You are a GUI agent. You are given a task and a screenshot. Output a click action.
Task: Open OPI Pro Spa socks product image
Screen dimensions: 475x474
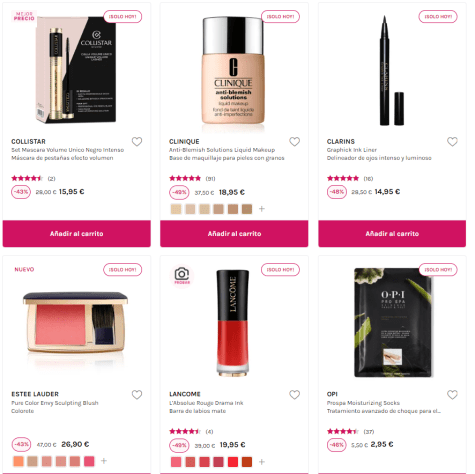(393, 322)
